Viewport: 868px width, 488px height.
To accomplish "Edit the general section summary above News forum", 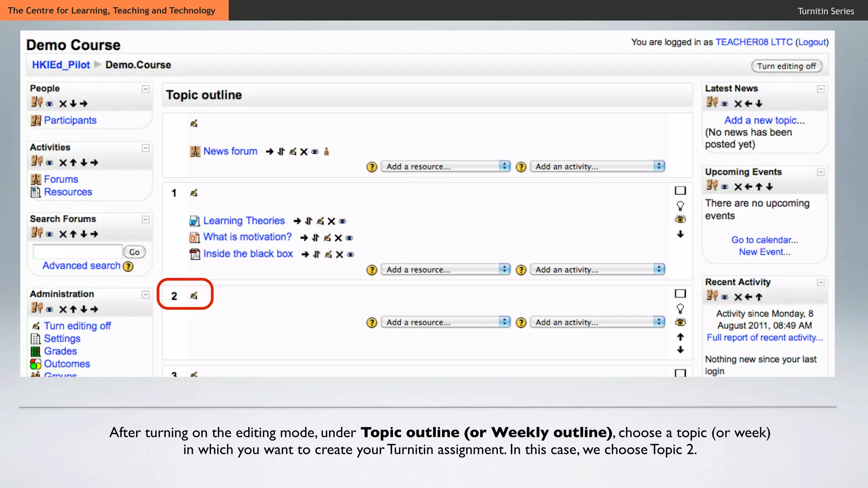I will tap(194, 123).
